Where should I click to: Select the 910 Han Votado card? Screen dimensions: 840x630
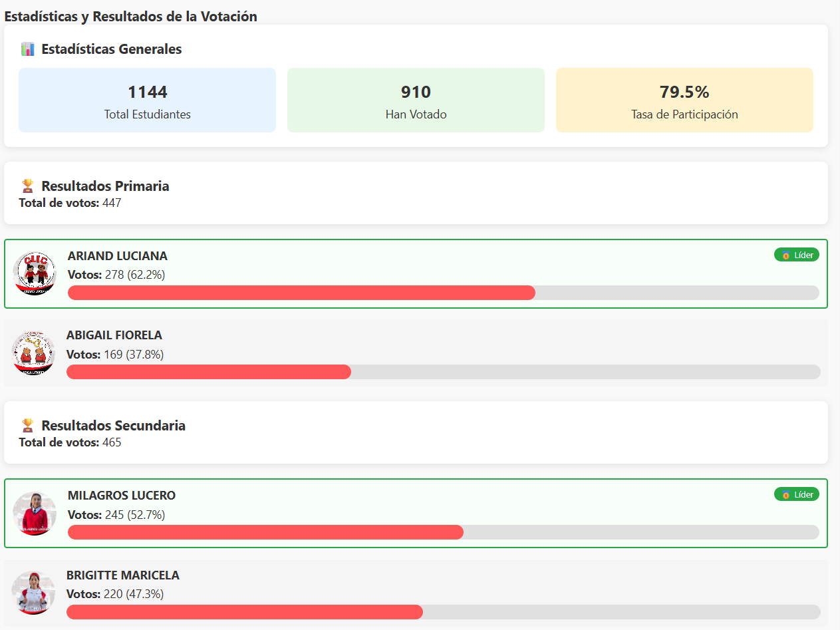416,100
